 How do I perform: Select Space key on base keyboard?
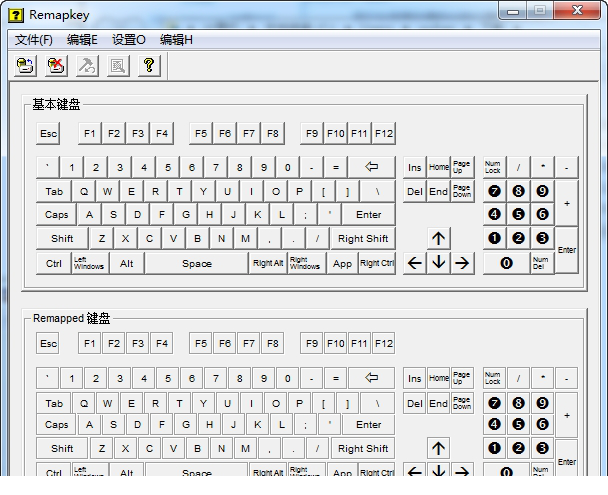point(197,264)
